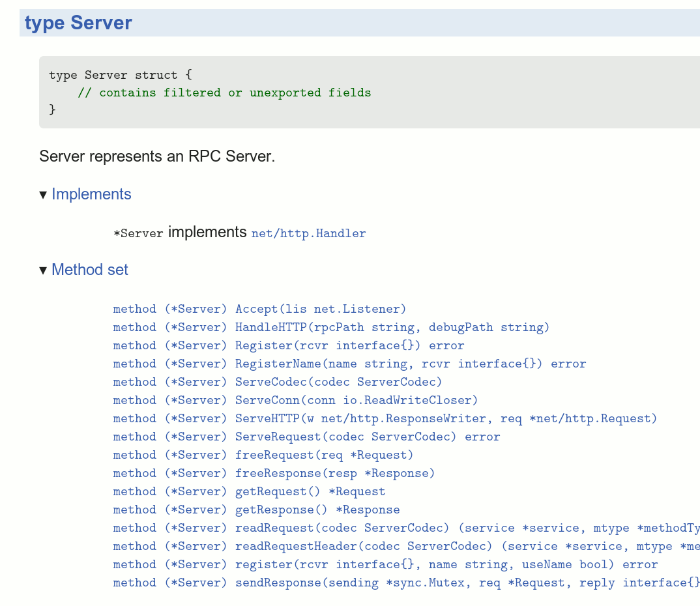Collapse the Method set section triangle
Viewport: 700px width, 606px height.
point(43,270)
